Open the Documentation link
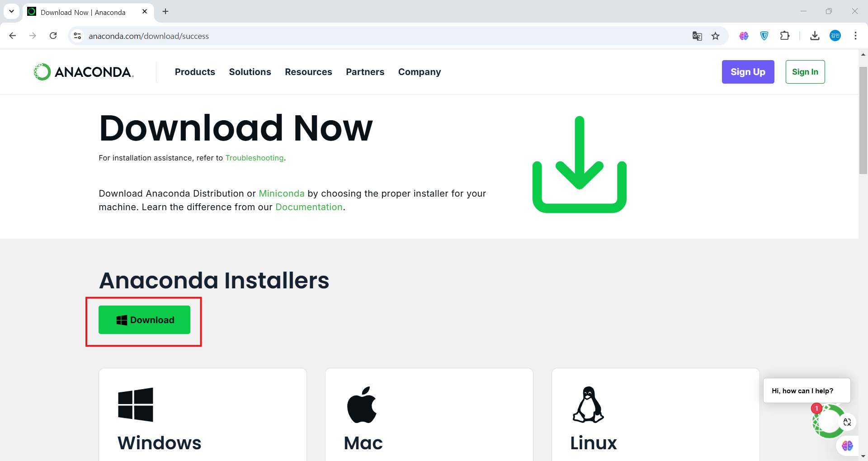Image resolution: width=868 pixels, height=461 pixels. pyautogui.click(x=309, y=207)
